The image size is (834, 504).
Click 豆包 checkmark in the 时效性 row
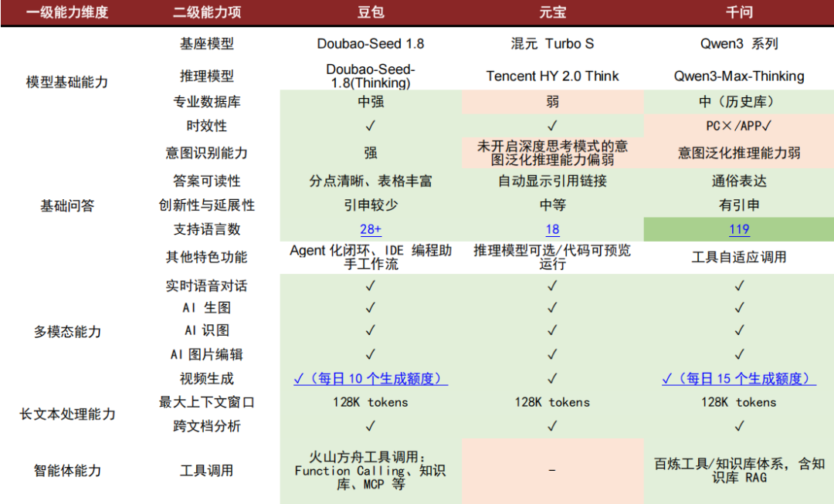371,126
